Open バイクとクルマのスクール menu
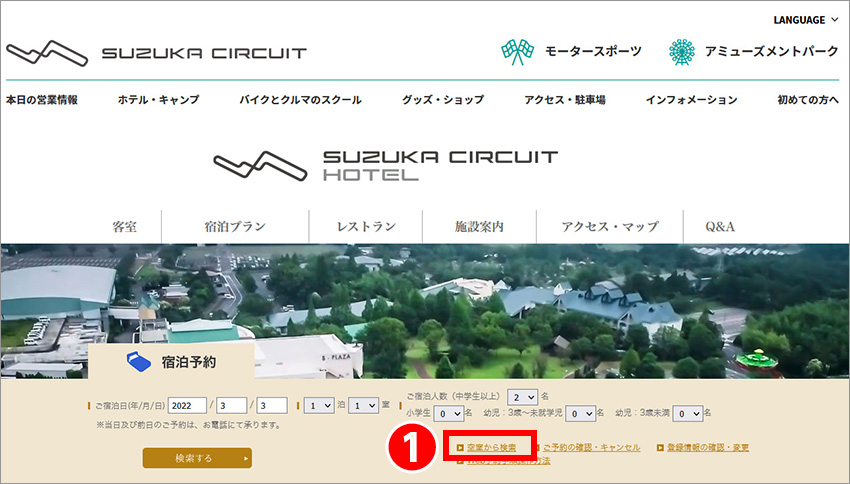The height and width of the screenshot is (484, 850). click(300, 100)
